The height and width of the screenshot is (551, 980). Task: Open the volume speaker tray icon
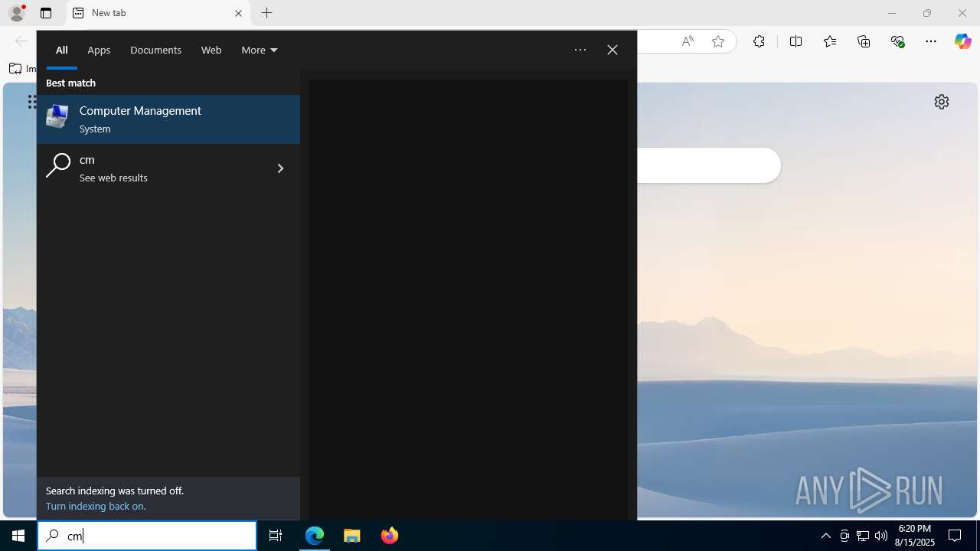(x=881, y=536)
